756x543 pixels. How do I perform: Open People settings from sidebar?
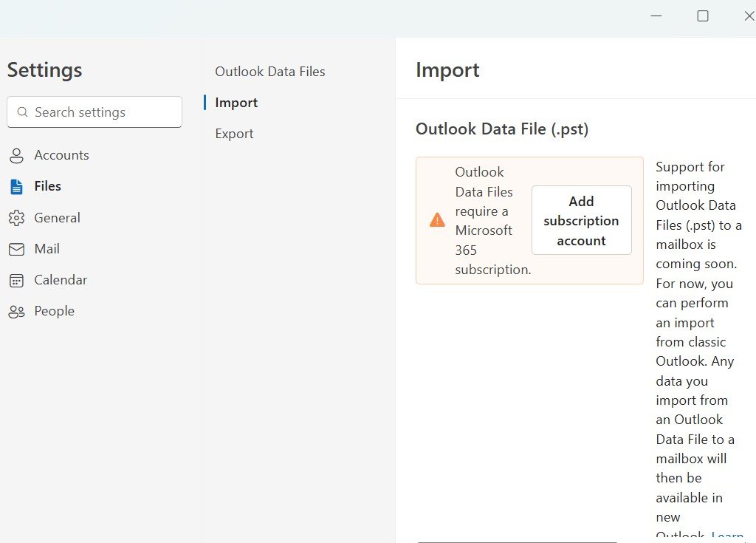click(54, 311)
